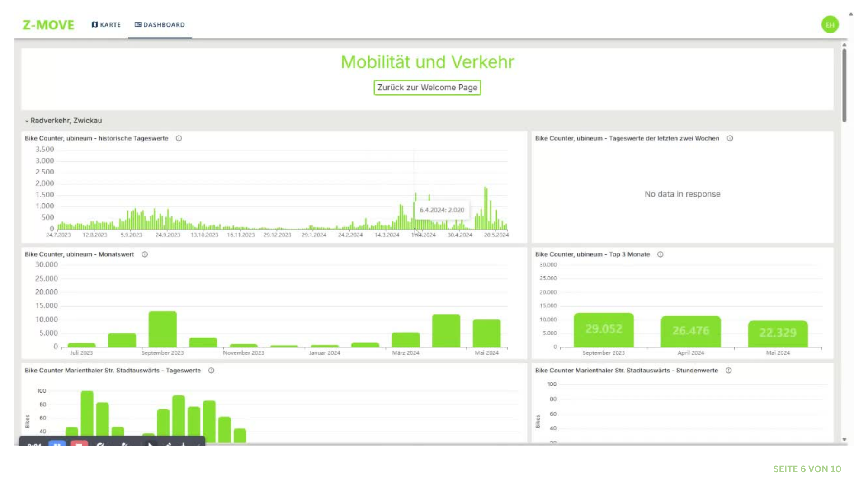The width and height of the screenshot is (868, 488).
Task: Click the Mai 2024 bar showing 22.329
Action: coord(778,334)
